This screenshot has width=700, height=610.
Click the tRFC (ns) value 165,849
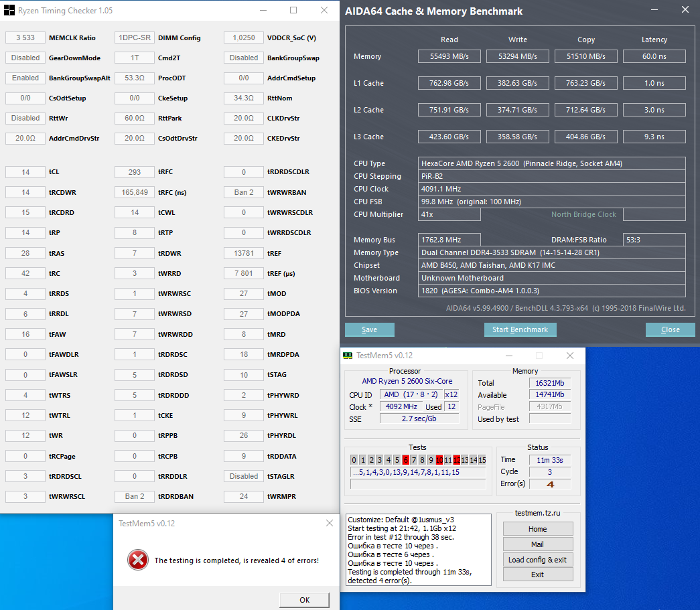(135, 192)
